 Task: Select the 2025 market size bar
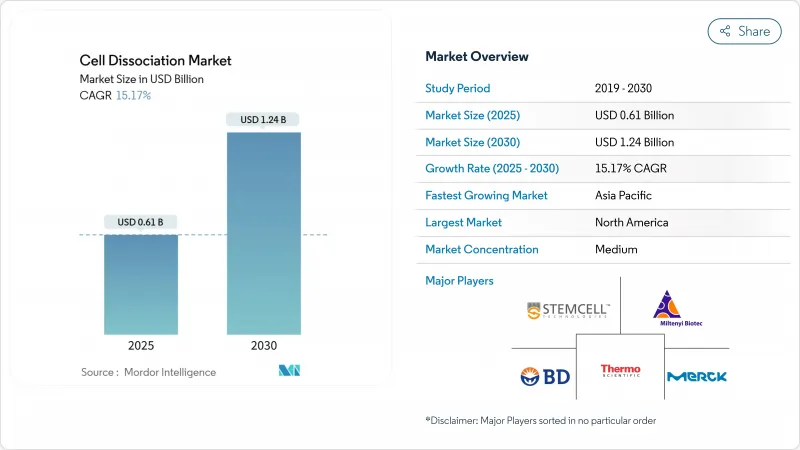141,285
